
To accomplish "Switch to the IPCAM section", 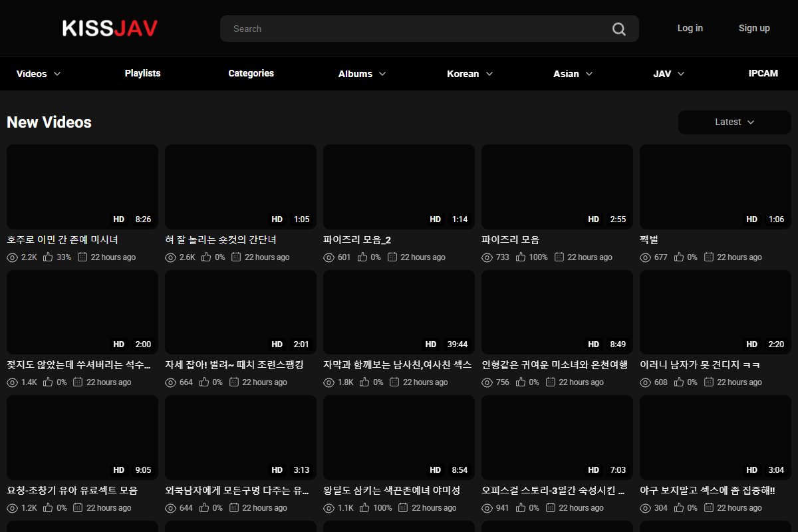I will click(x=763, y=73).
